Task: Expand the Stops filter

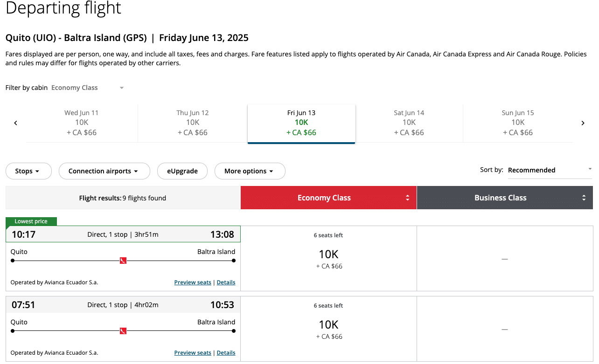Action: coord(28,171)
